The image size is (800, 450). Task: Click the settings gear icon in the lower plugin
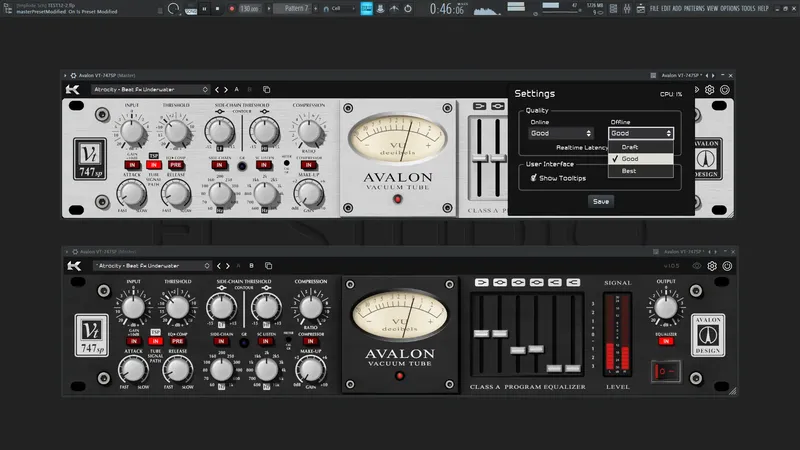point(711,266)
